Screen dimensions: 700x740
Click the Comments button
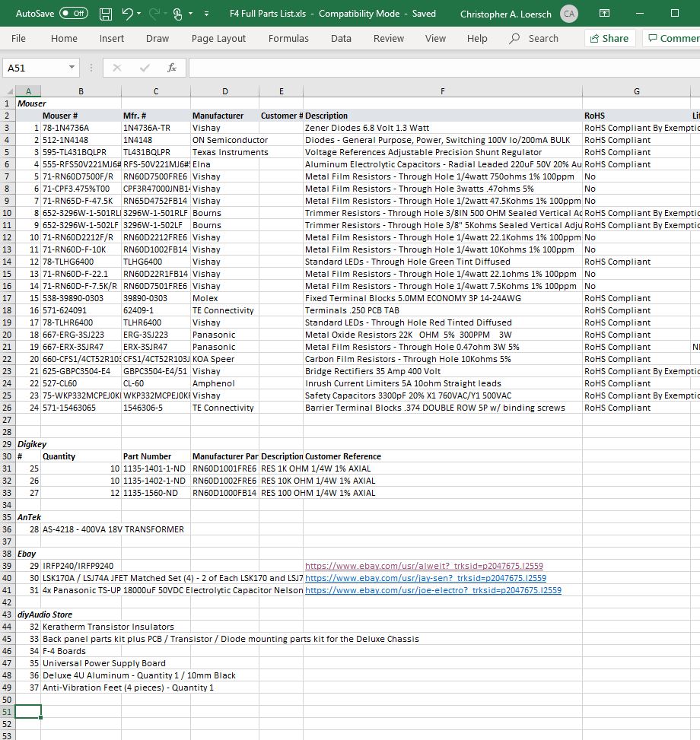[x=673, y=38]
